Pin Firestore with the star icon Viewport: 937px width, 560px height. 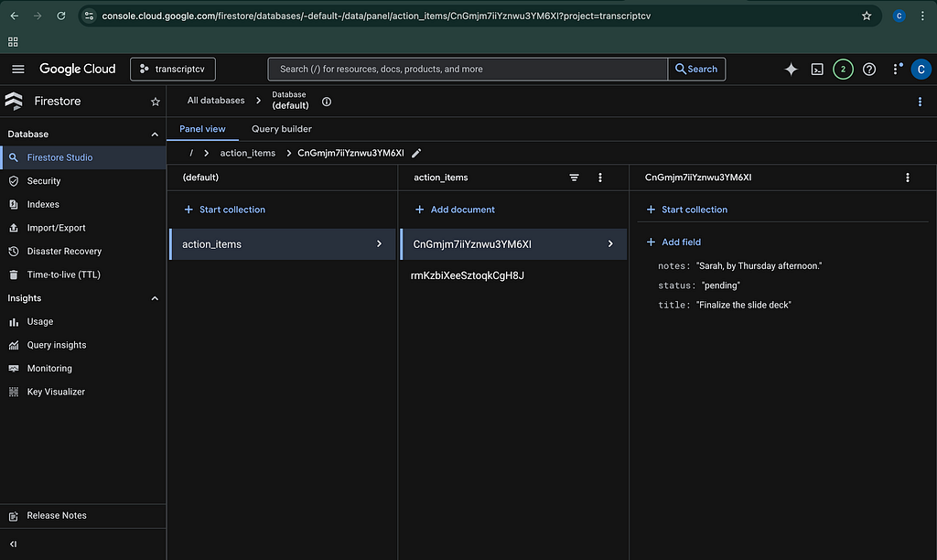pos(156,102)
